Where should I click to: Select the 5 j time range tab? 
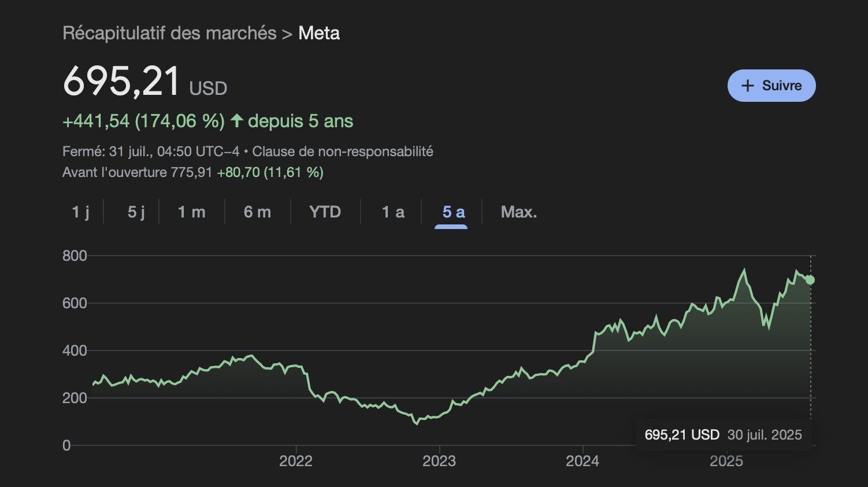point(136,212)
